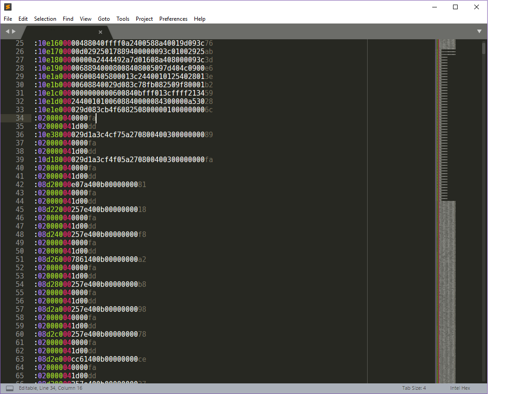Maximize the Sublime Text window
The height and width of the screenshot is (394, 532).
pyautogui.click(x=455, y=7)
